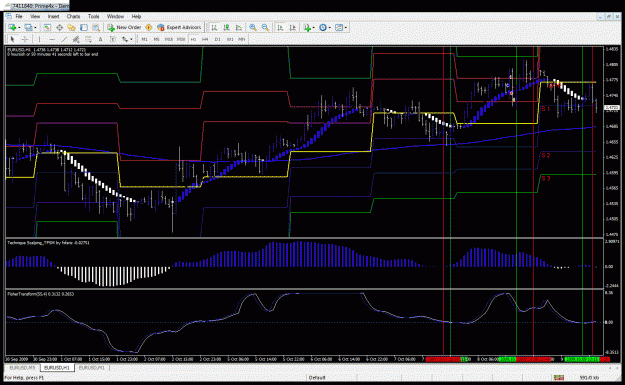Switch to the H4 timeframe
The image size is (625, 385).
click(x=205, y=39)
